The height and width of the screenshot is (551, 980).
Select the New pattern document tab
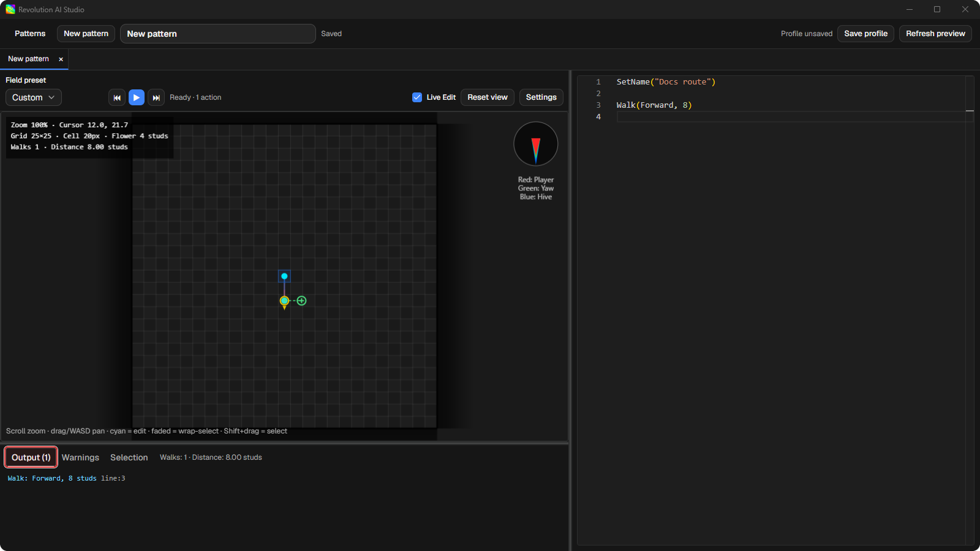[28, 59]
